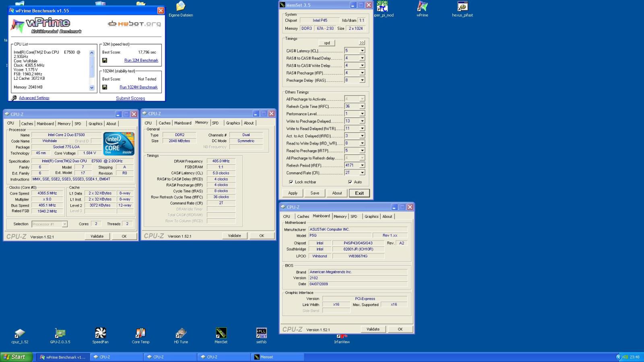The image size is (644, 362).
Task: Open the CAS# Latency (tCL) dropdown
Action: (362, 51)
